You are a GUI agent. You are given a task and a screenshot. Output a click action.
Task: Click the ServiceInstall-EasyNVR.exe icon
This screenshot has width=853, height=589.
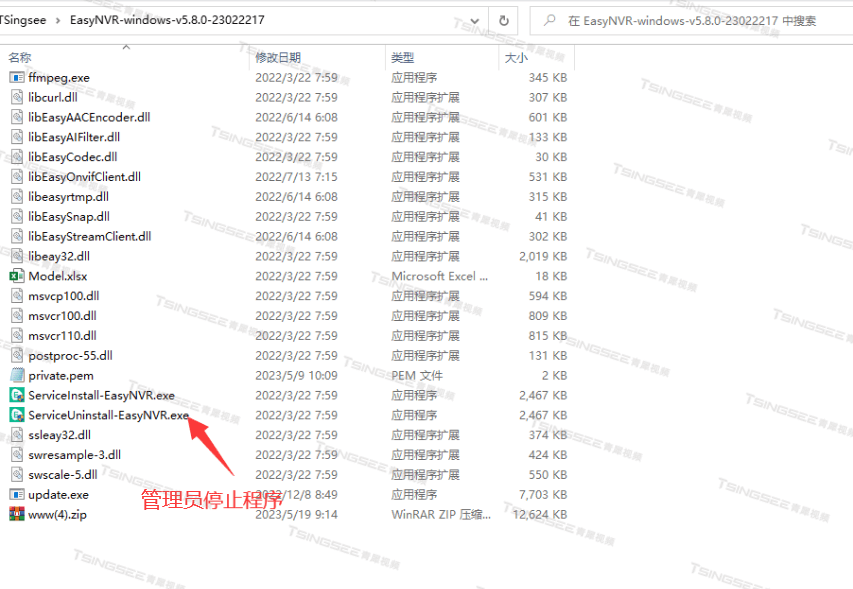pos(17,395)
